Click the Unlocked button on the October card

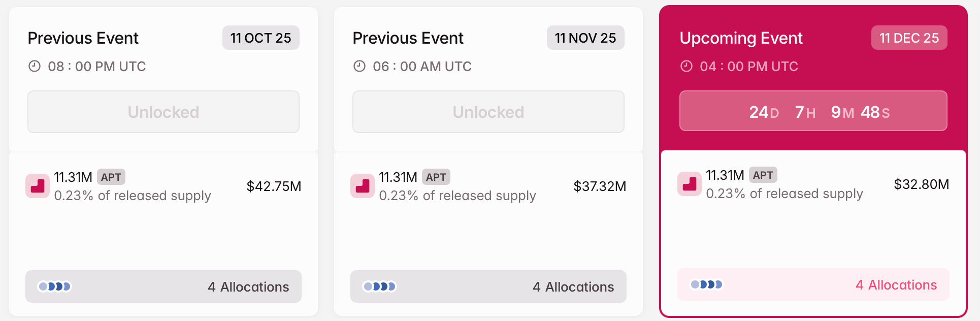coord(163,112)
